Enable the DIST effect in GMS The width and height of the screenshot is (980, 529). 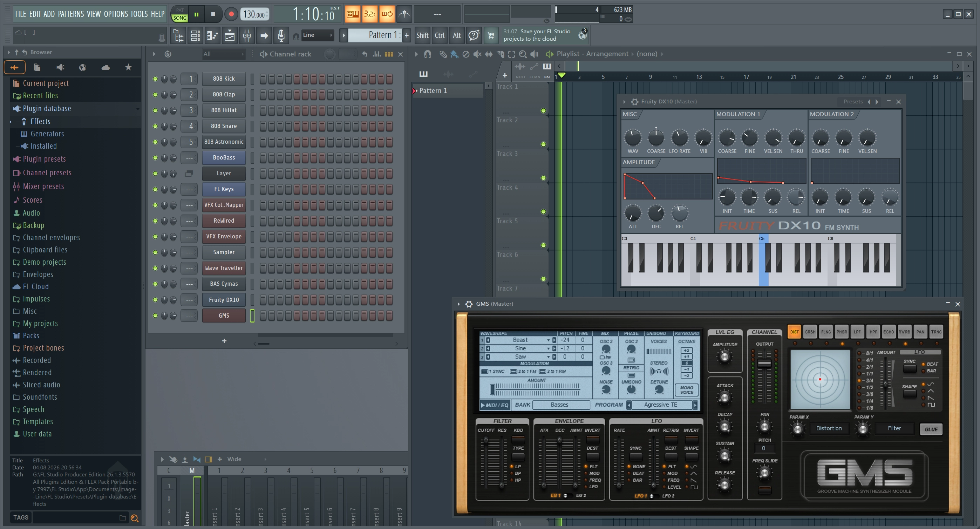click(x=794, y=332)
